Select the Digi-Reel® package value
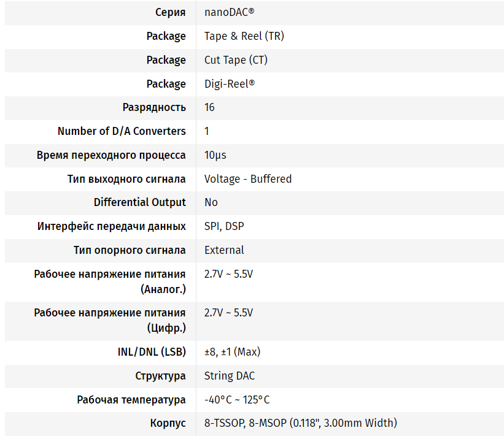Viewport: 504px width, 436px height. 229,84
